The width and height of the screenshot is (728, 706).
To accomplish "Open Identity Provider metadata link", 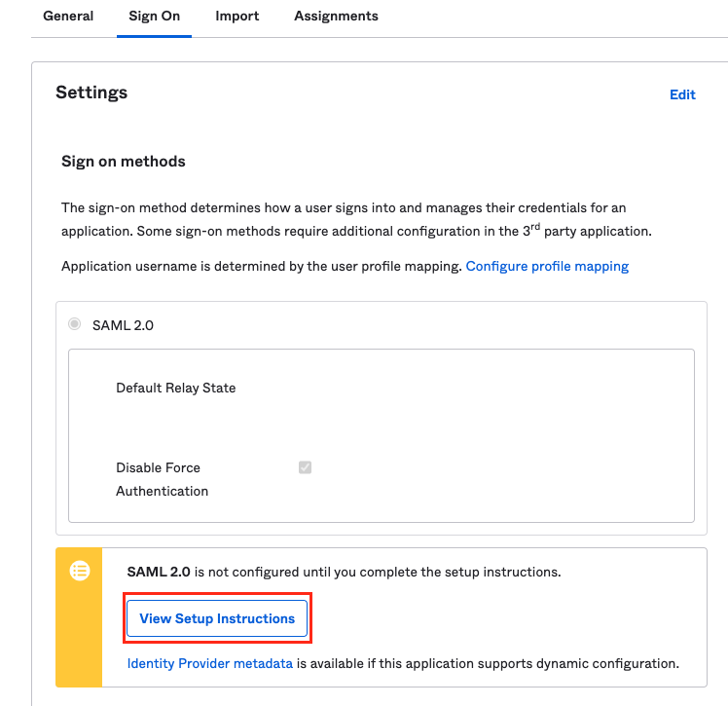I will tap(209, 663).
